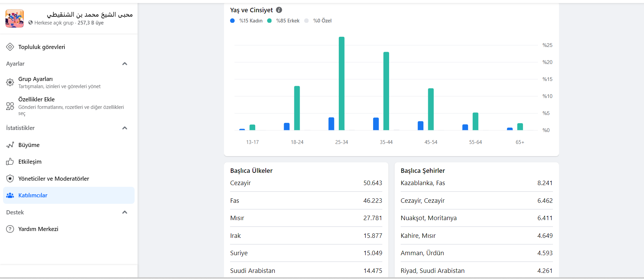
Task: Click the blue 35-44 female bar
Action: [x=376, y=124]
